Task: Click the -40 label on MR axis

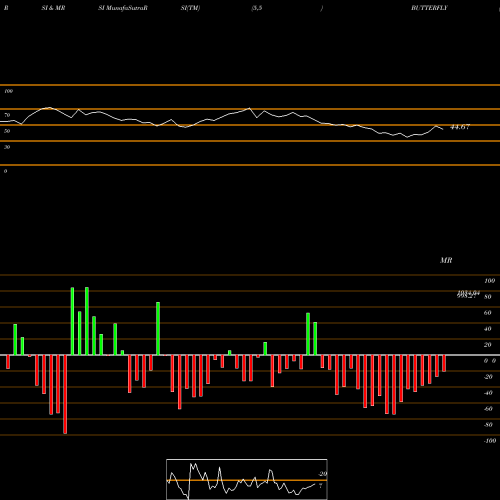Action: tap(488, 393)
